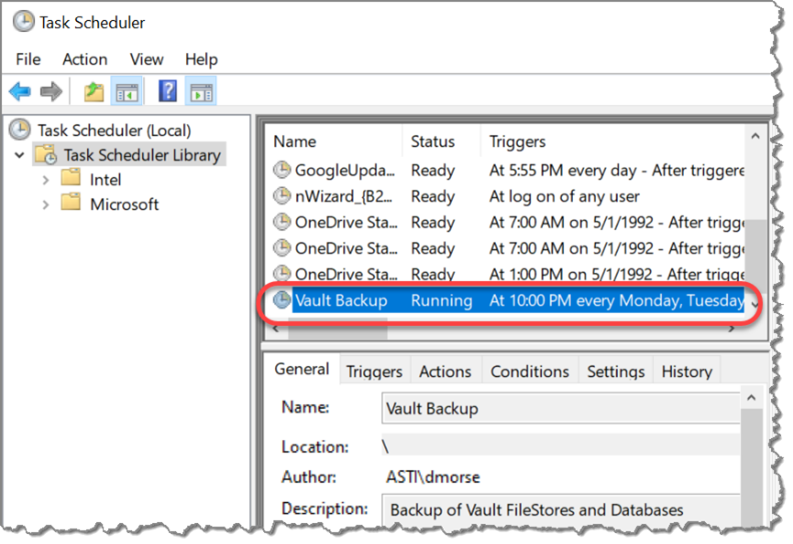Click the Description text field
Screen dimensions: 793x544
[560, 510]
